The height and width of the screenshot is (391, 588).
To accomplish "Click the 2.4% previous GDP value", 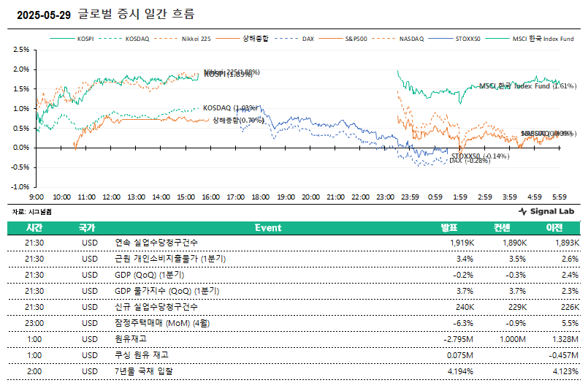I will tap(570, 275).
